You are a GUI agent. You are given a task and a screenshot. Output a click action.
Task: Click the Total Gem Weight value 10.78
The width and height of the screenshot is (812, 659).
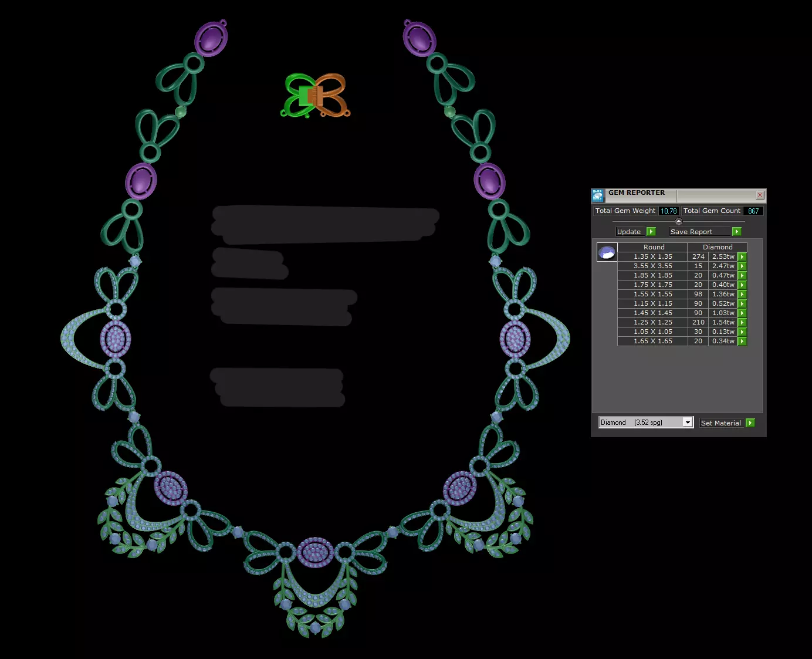coord(669,211)
